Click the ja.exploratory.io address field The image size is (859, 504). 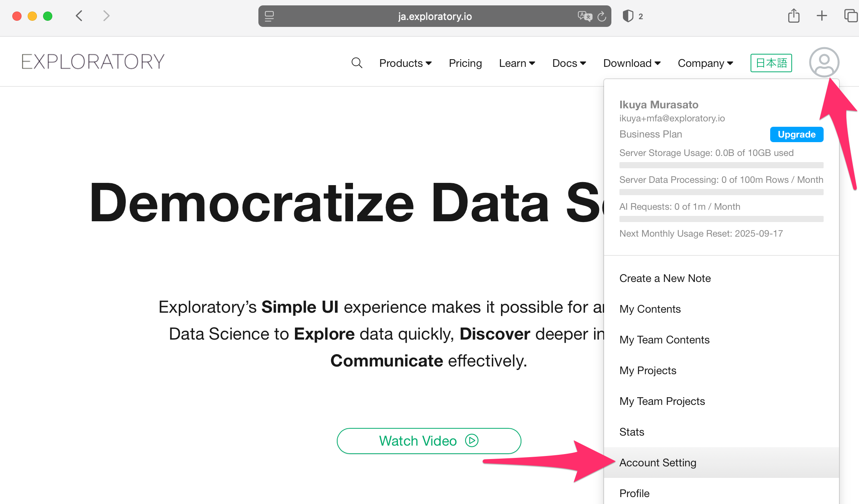[434, 16]
